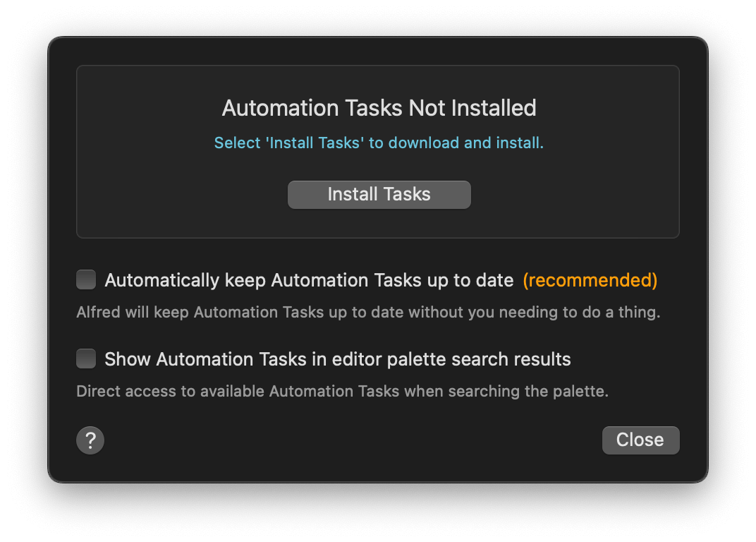Click the orange '(recommended)' label
This screenshot has height=542, width=756.
pyautogui.click(x=590, y=280)
